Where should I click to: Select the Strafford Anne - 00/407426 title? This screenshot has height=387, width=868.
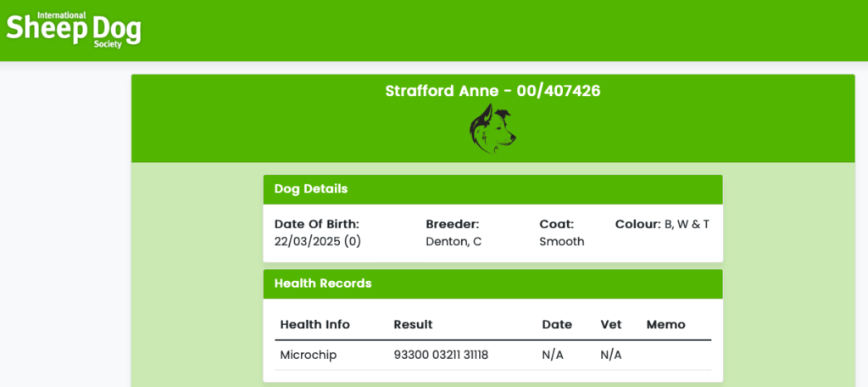point(492,91)
